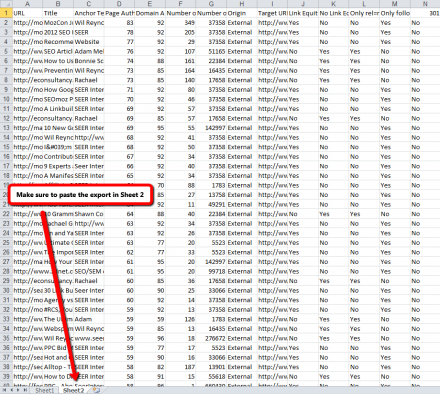The height and width of the screenshot is (394, 440).
Task: Click the 'Recomme' title cell in row 4
Action: [58, 42]
